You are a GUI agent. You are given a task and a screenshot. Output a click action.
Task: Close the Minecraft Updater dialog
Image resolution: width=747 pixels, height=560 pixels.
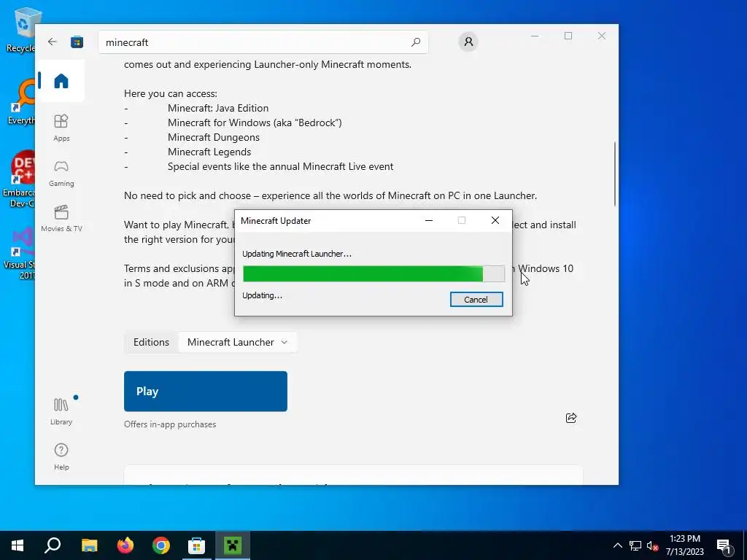(495, 220)
